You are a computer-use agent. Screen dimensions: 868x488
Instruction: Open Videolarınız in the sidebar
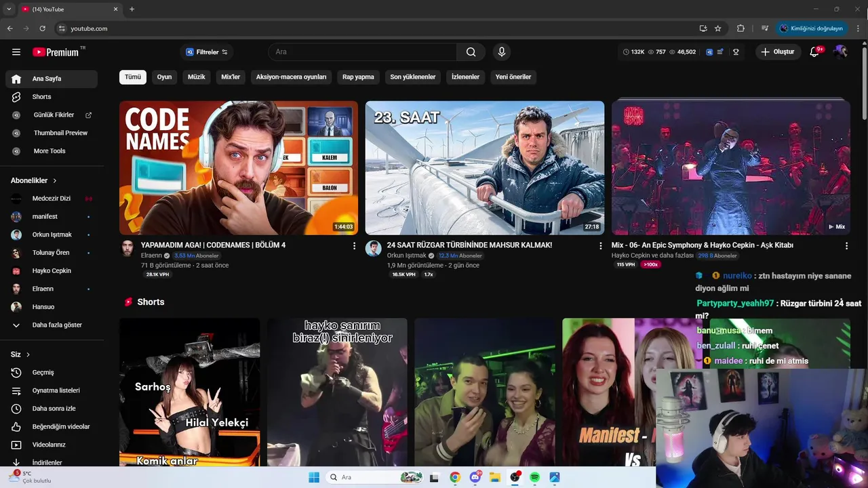click(x=52, y=445)
